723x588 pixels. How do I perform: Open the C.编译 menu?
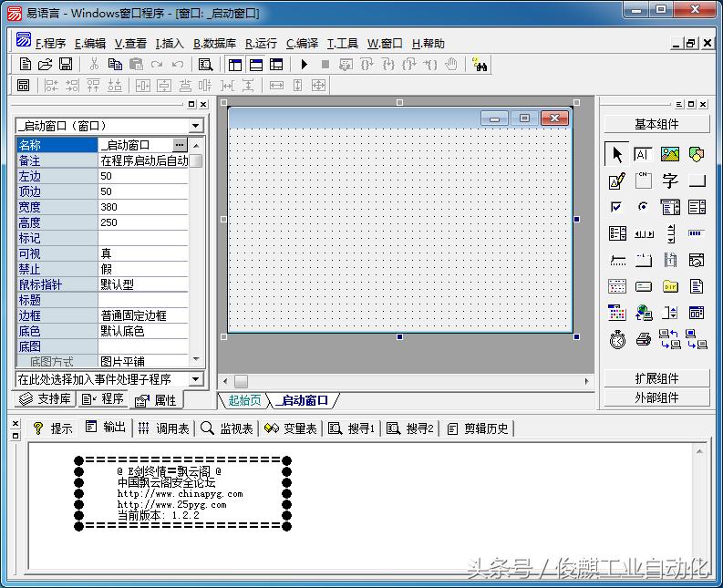click(302, 44)
